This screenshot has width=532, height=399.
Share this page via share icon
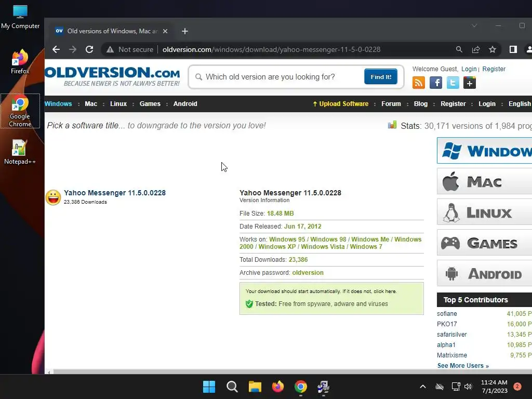pyautogui.click(x=476, y=49)
